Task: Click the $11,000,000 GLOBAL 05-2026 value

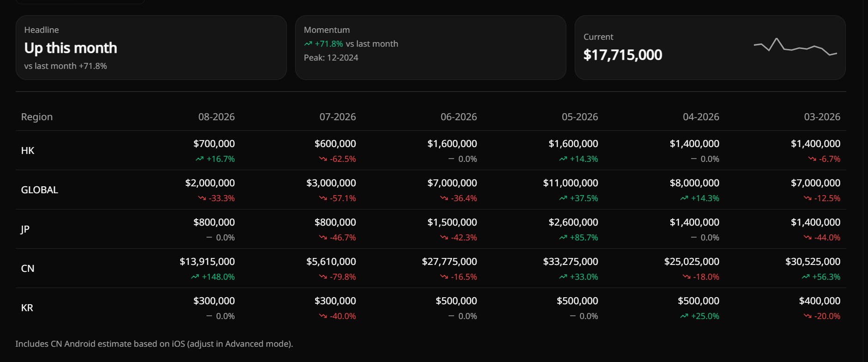Action: 571,183
